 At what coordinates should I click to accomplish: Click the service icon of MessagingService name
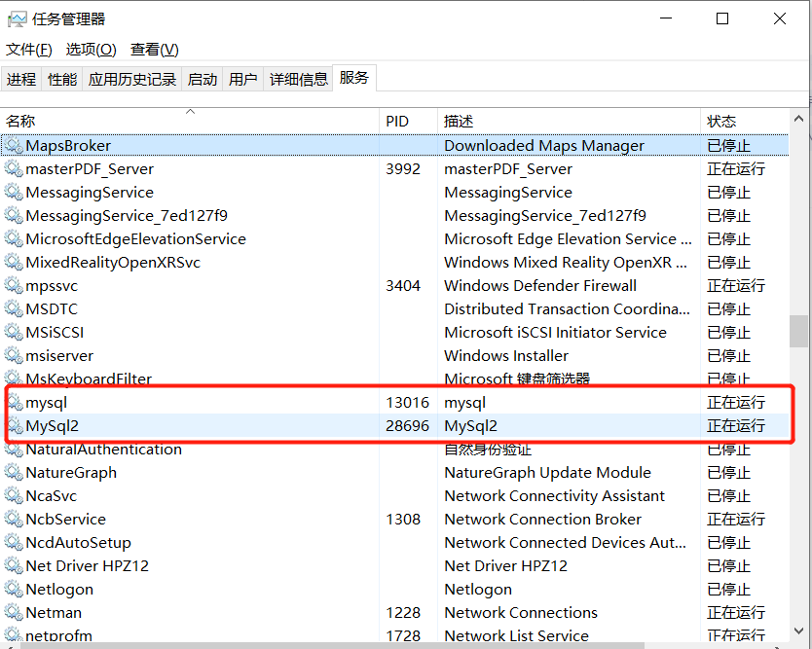tap(14, 192)
